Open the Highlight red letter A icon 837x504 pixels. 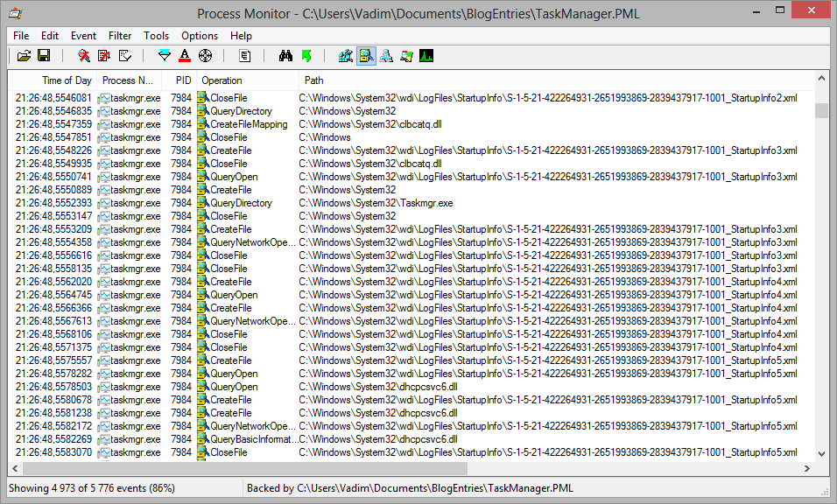[185, 55]
